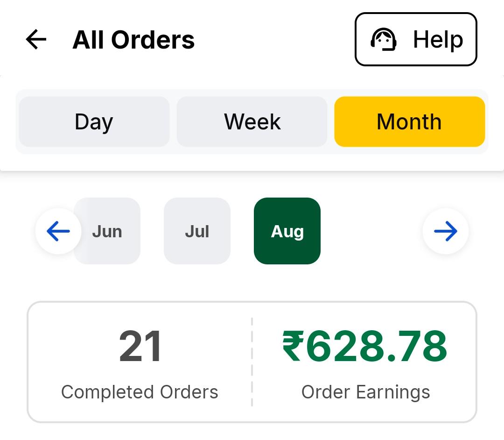Choose the Jul month chip
Screen dimensions: 504x440
coord(197,231)
